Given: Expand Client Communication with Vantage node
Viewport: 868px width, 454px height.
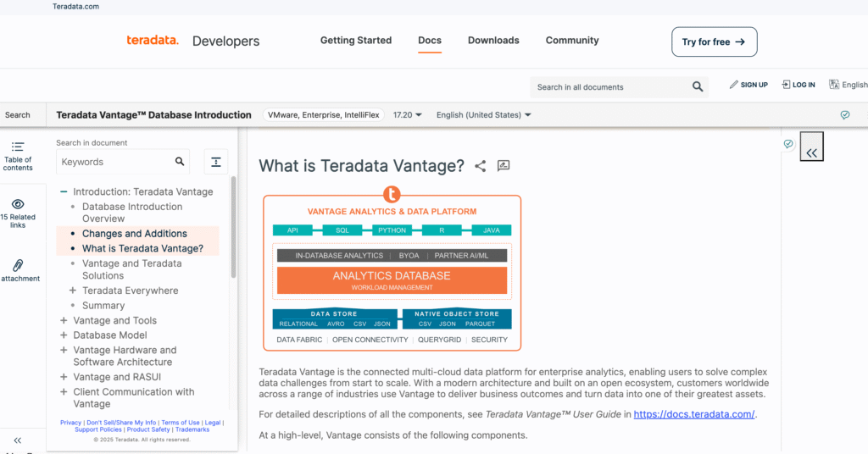Looking at the screenshot, I should [x=64, y=391].
